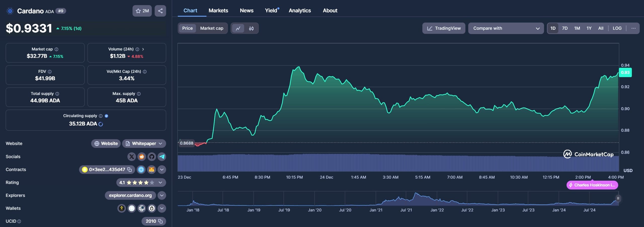Toggle LOG scale on chart
The height and width of the screenshot is (227, 644).
click(x=617, y=28)
